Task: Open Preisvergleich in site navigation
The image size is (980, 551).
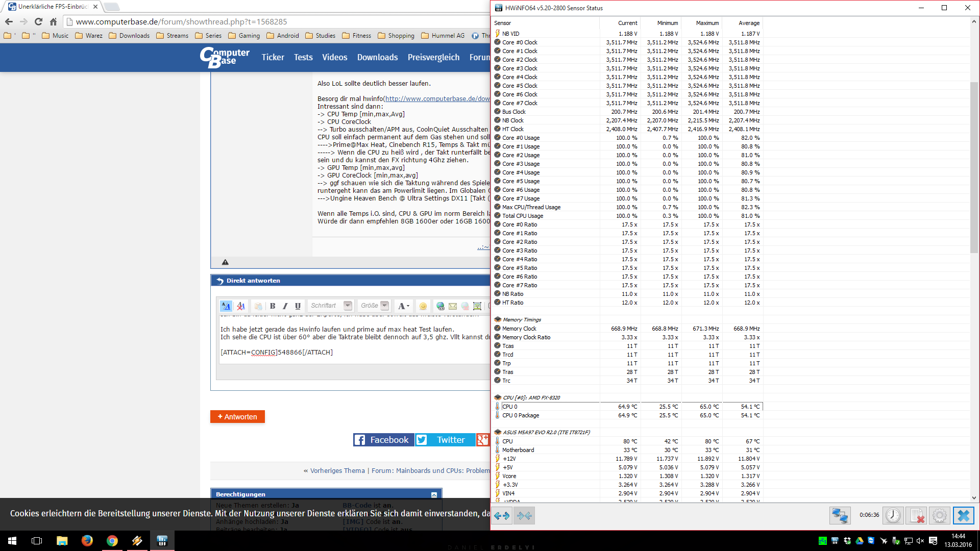Action: tap(433, 58)
